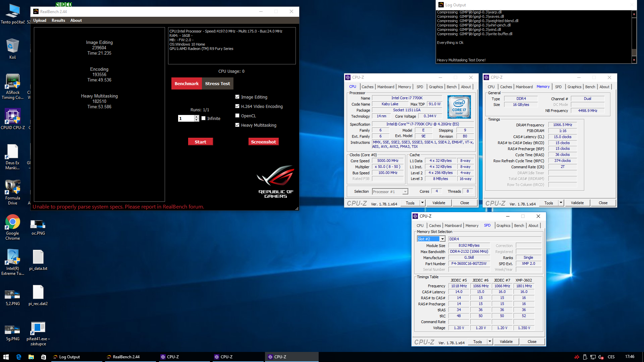
Task: Click the Benchmark button in RealBench
Action: 186,83
